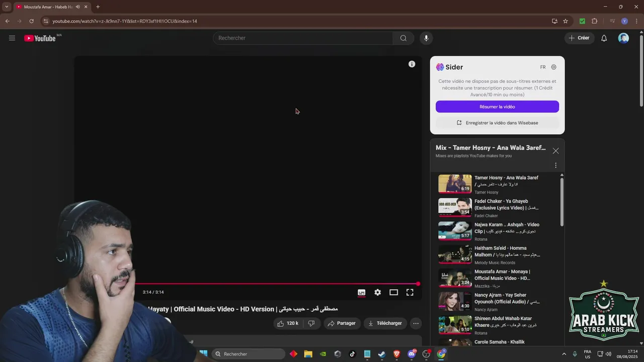Change the Sider language FR selector
Viewport: 644px width, 362px height.
pos(543,67)
